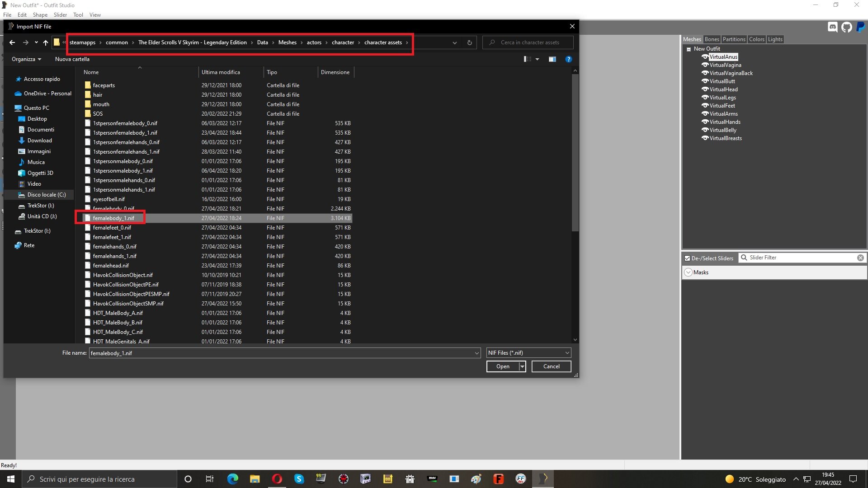Open the Slider menu
This screenshot has height=488, width=868.
click(x=60, y=15)
